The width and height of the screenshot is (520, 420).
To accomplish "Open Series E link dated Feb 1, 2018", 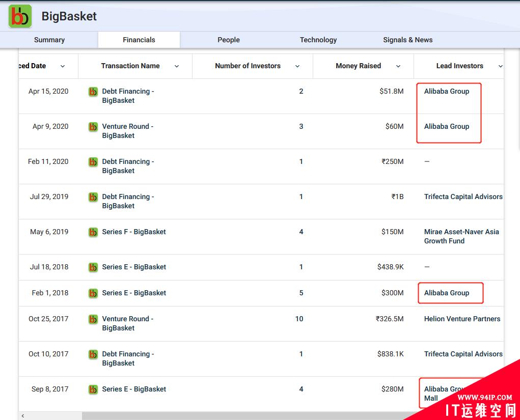I will click(x=134, y=293).
